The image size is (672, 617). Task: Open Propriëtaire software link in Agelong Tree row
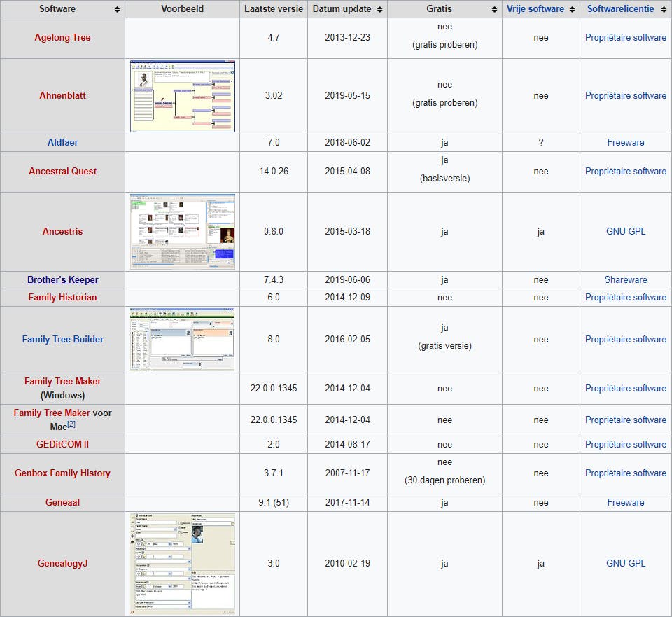pos(626,37)
